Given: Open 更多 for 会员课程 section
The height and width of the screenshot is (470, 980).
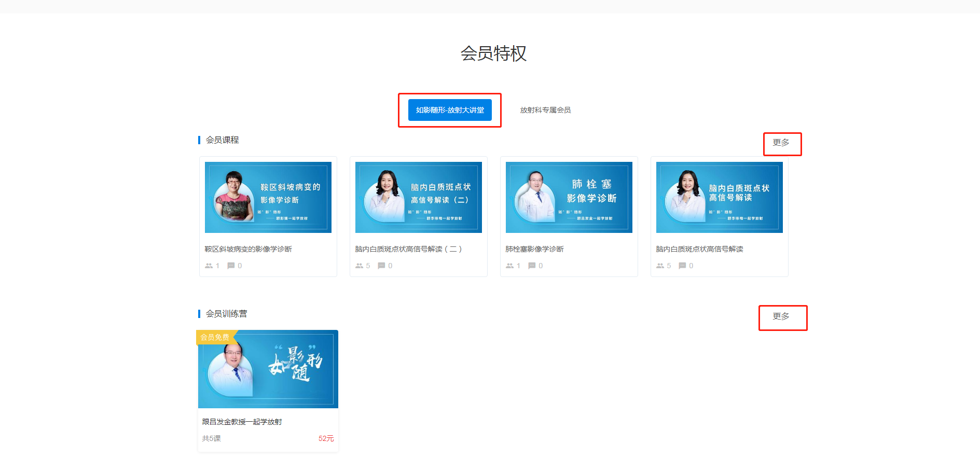Looking at the screenshot, I should click(x=781, y=143).
